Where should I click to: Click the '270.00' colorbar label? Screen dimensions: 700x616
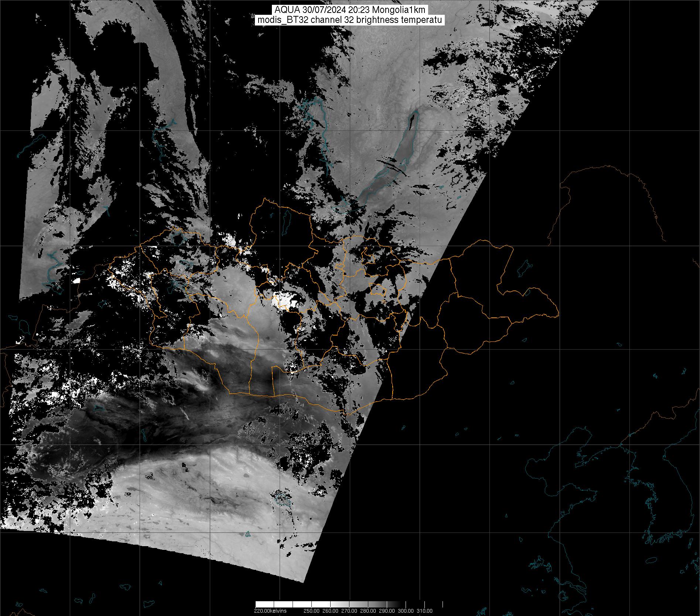350,611
